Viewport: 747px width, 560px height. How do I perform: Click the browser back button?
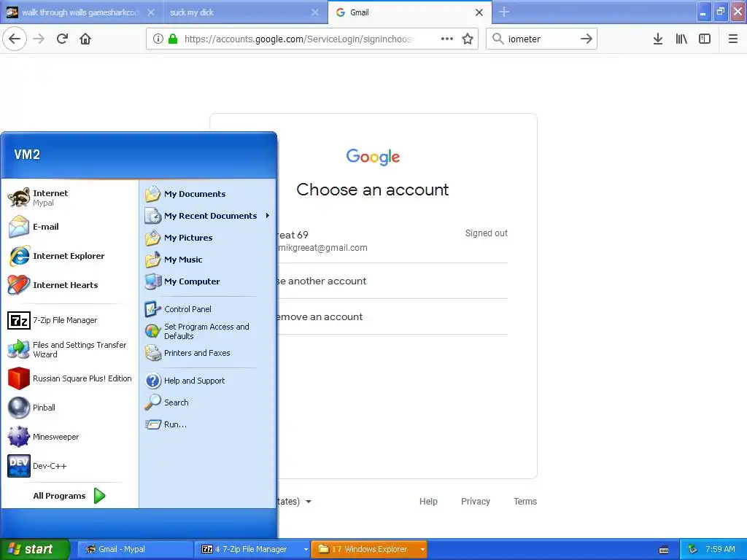(x=15, y=39)
